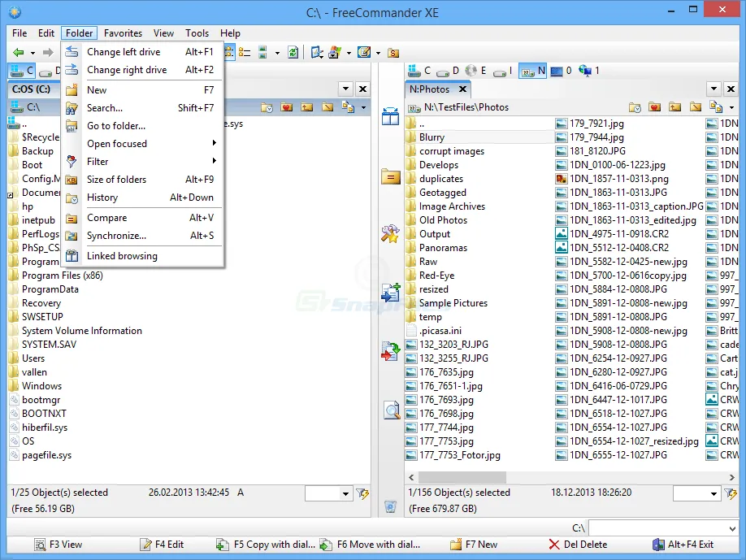Click the grey Forward arrow in toolbar
Viewport: 746px width, 560px height.
coord(48,52)
